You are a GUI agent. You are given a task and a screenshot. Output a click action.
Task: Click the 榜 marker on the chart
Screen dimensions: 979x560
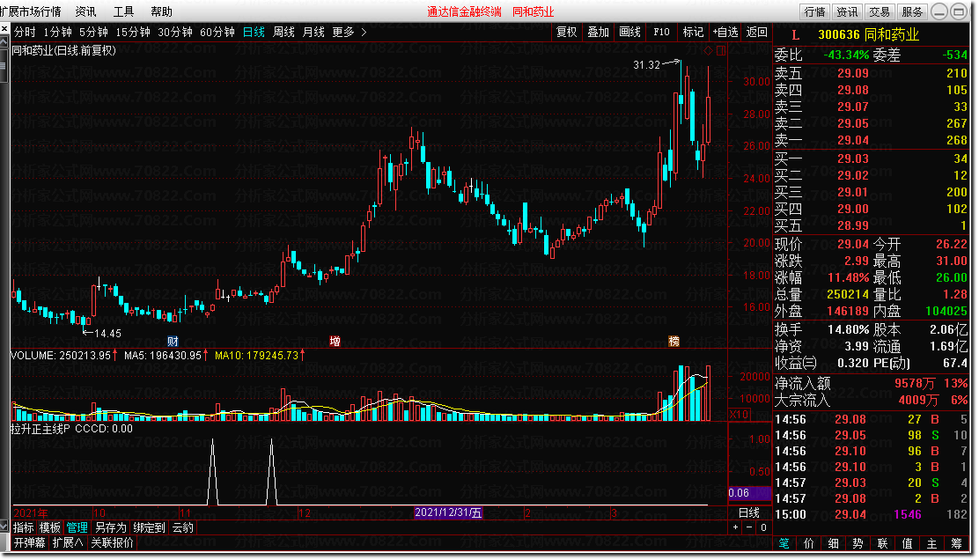click(674, 341)
